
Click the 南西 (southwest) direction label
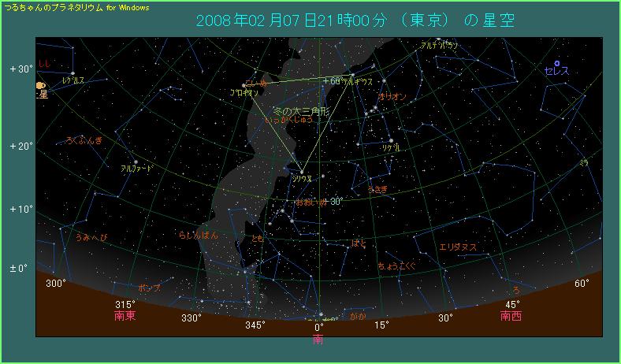(x=510, y=316)
